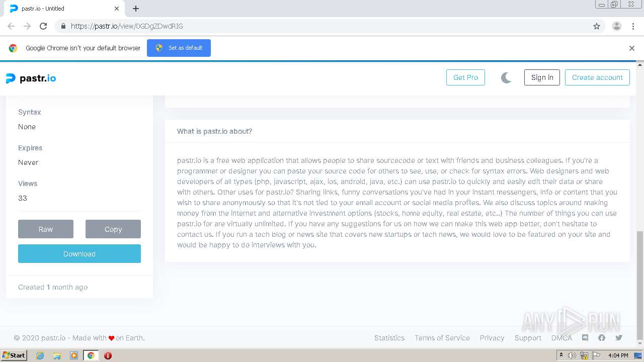View site info via the lock icon
This screenshot has height=362, width=644.
(x=63, y=26)
